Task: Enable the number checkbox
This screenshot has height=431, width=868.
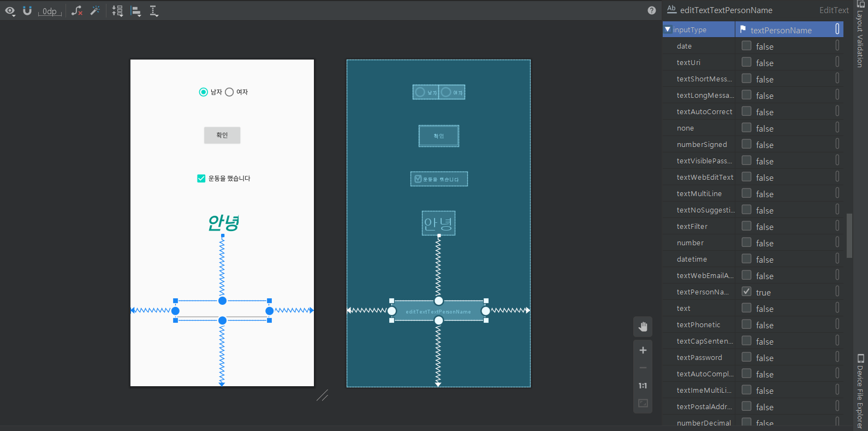Action: tap(746, 243)
